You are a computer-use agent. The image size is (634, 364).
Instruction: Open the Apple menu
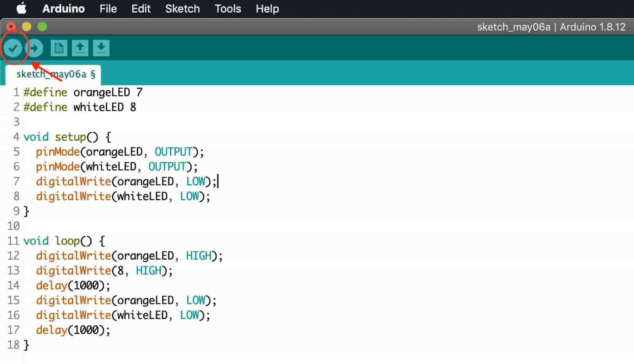coord(22,8)
